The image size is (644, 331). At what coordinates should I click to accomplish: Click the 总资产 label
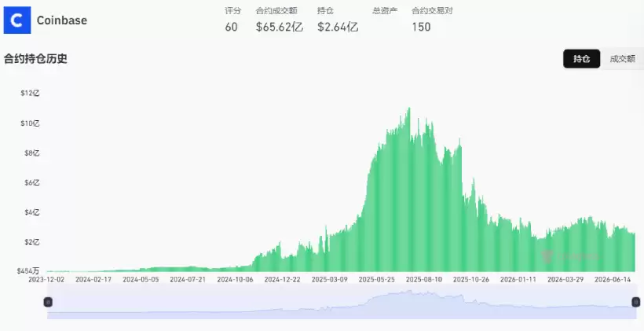click(x=385, y=11)
